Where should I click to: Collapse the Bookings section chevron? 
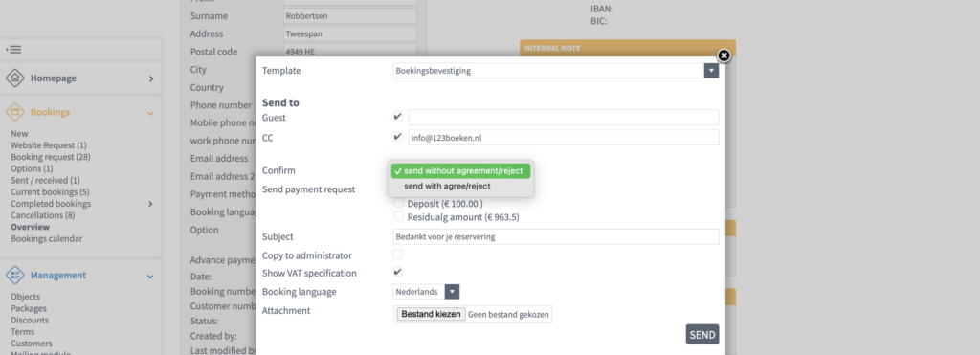[x=150, y=113]
